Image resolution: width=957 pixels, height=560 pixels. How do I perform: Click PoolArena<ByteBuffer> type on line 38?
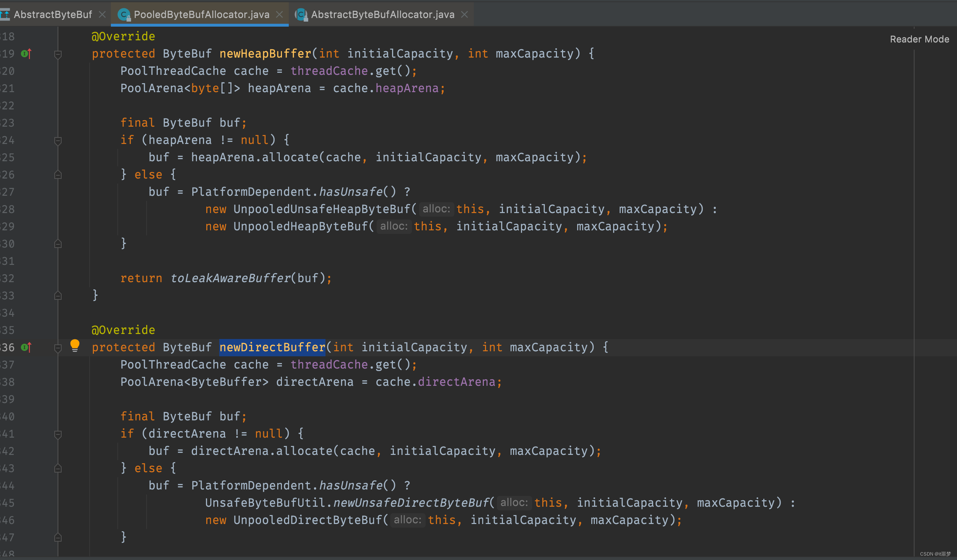(x=194, y=382)
